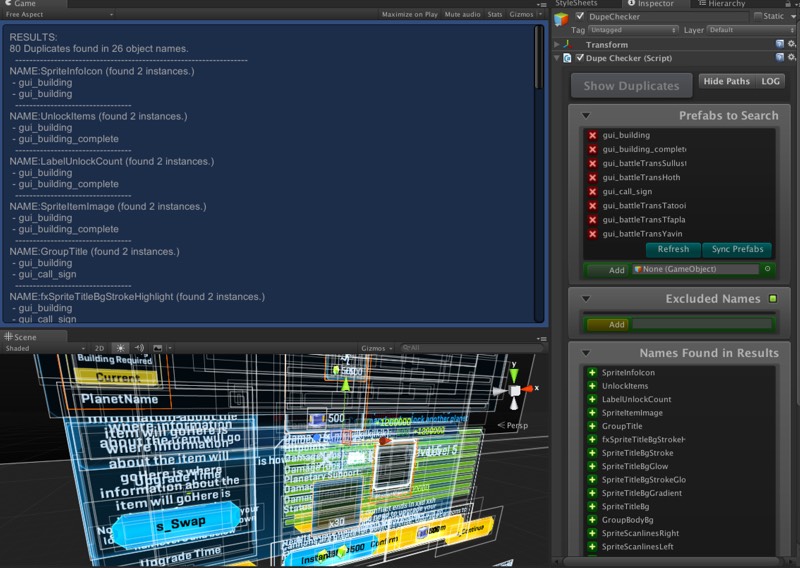The width and height of the screenshot is (800, 568).
Task: Click the Sync Prefabs button
Action: pyautogui.click(x=737, y=249)
